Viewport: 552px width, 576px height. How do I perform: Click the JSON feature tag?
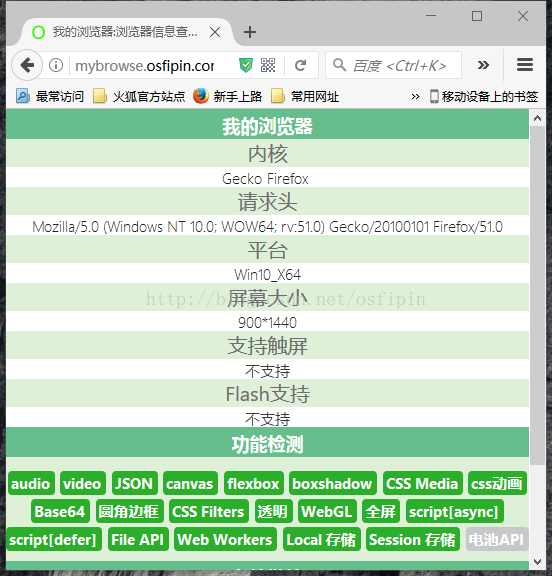[135, 483]
